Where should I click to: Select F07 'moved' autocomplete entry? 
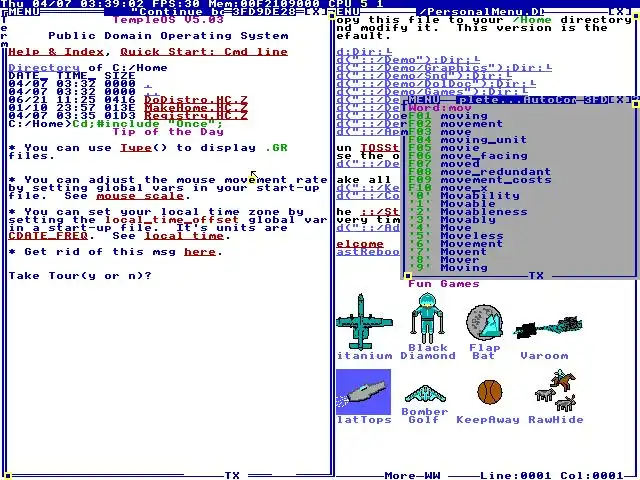pyautogui.click(x=444, y=164)
